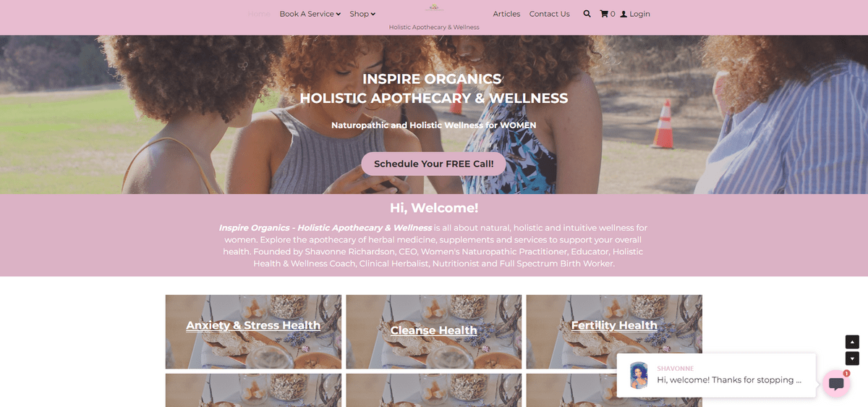Open the Contact Us page
The width and height of the screenshot is (868, 407).
coord(549,14)
